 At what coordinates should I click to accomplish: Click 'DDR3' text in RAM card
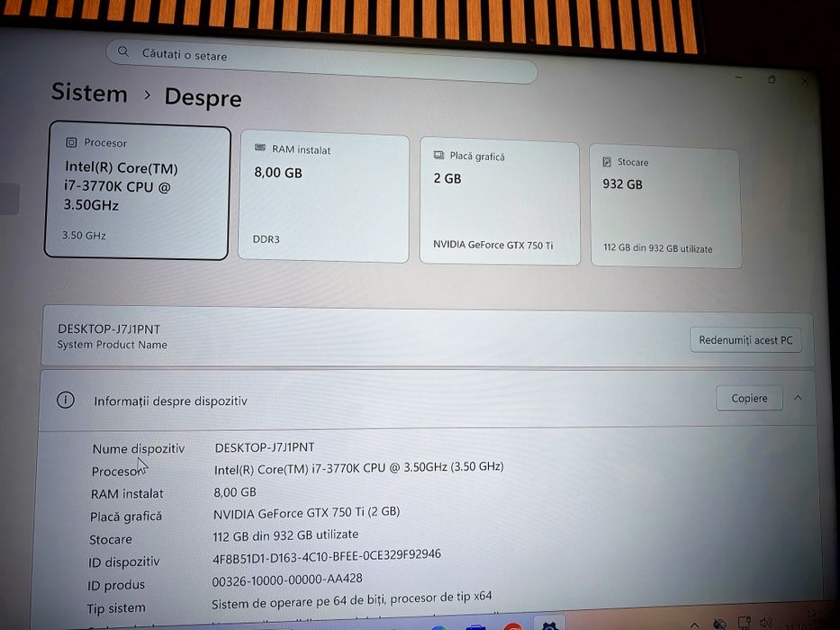coord(266,238)
